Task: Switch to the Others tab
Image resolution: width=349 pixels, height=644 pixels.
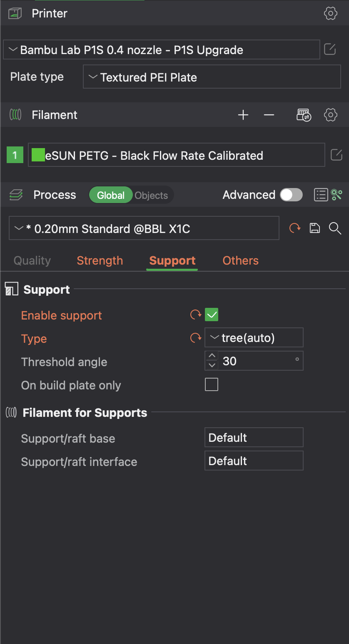Action: click(240, 261)
